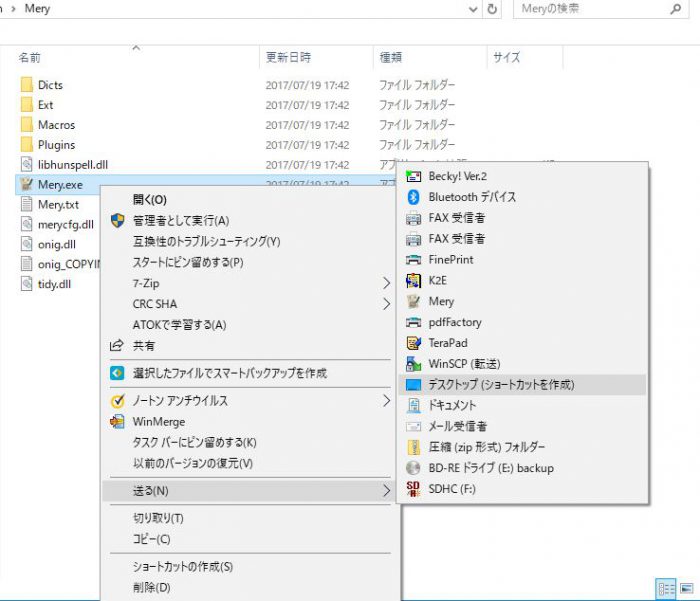Click the TeraPad icon
Screen dimensions: 700x601
click(413, 343)
